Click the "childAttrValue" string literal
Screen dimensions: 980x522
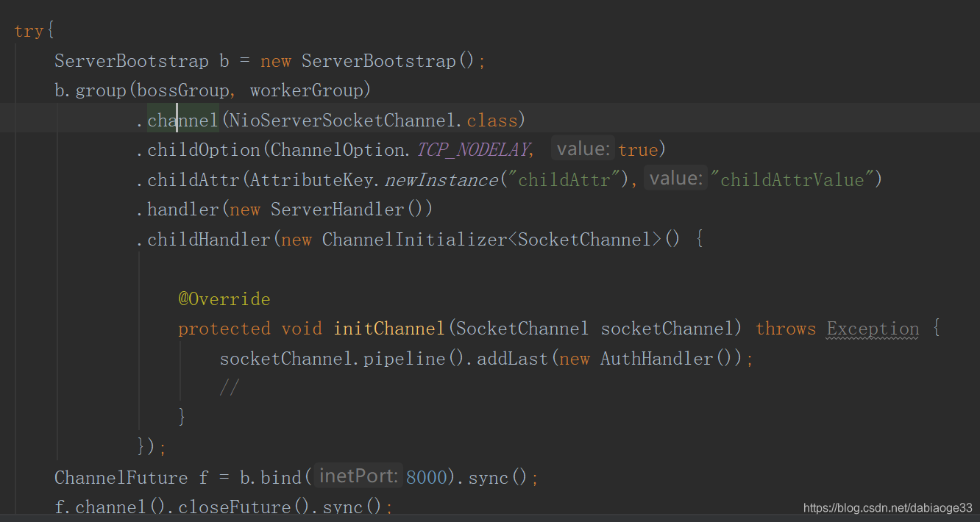pyautogui.click(x=791, y=180)
